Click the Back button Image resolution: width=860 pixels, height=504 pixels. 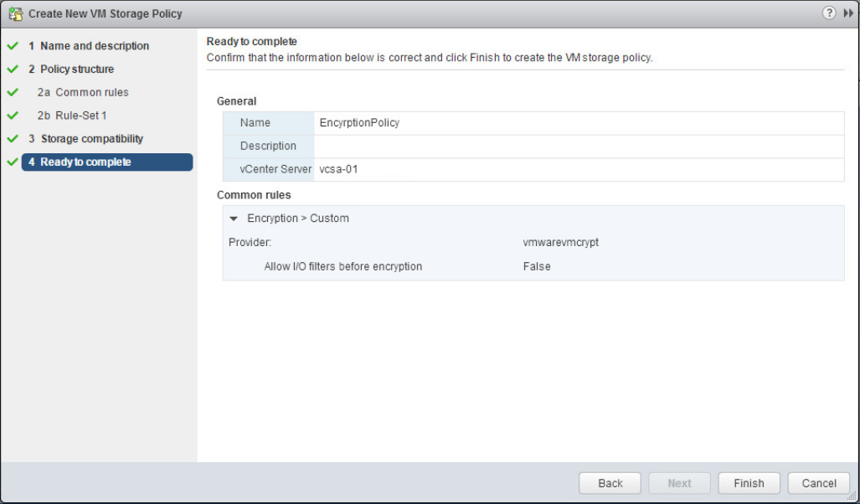pos(610,483)
